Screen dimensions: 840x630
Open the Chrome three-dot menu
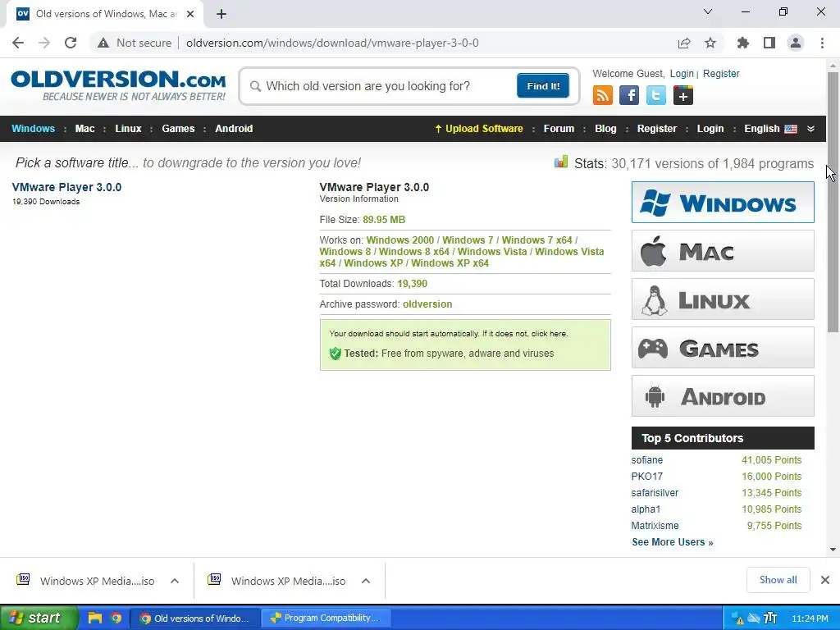pos(822,43)
